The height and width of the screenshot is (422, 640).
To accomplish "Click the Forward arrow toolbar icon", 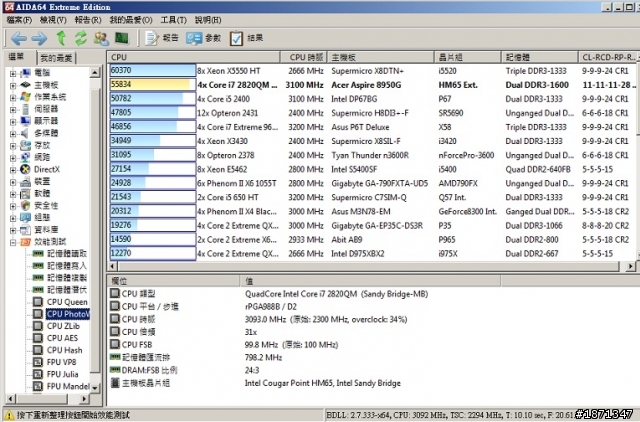I will click(39, 39).
